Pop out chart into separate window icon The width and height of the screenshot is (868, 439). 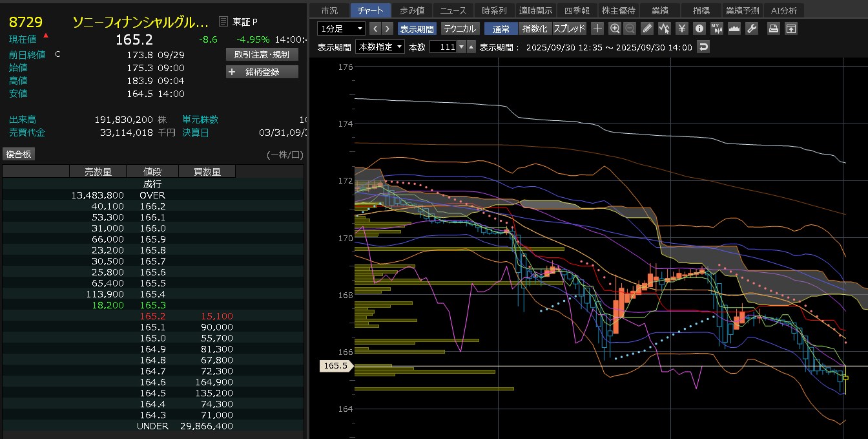coord(790,28)
